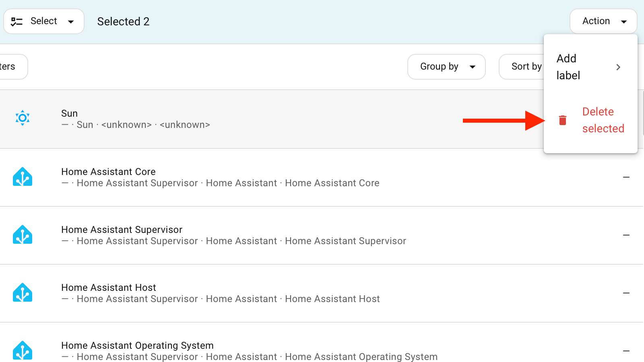Image resolution: width=644 pixels, height=362 pixels.
Task: Click Home Assistant Core subtitle text
Action: [220, 183]
